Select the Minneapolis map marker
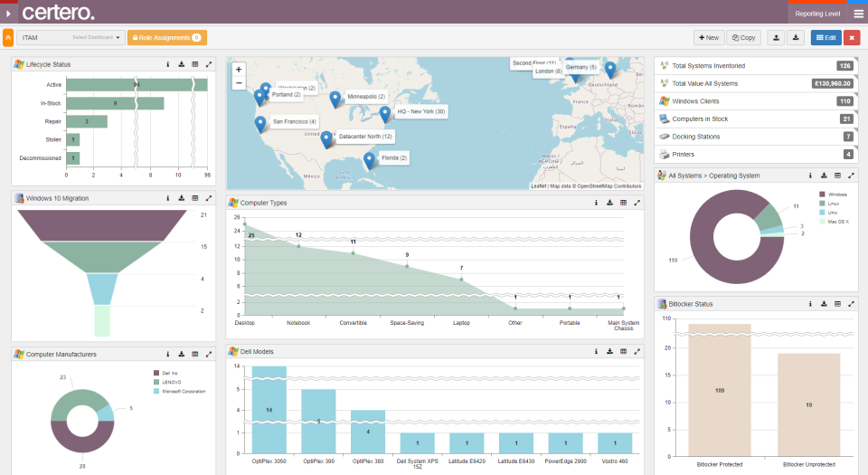The width and height of the screenshot is (868, 475). click(335, 100)
